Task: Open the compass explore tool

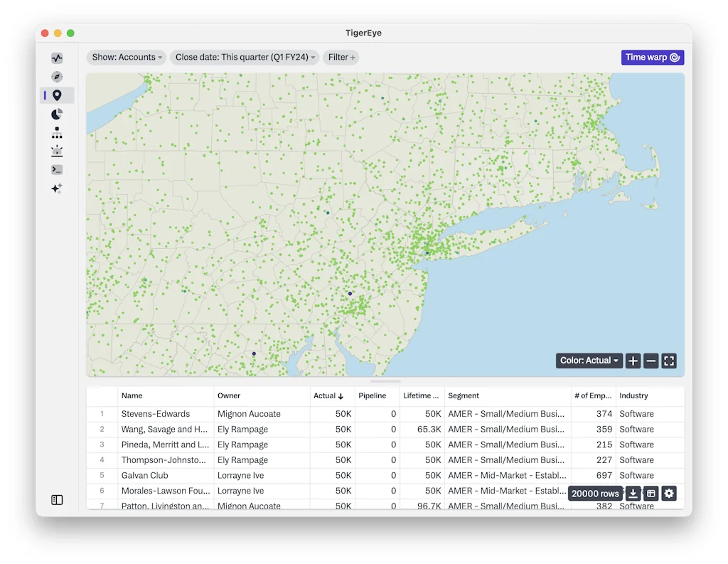Action: pos(57,76)
